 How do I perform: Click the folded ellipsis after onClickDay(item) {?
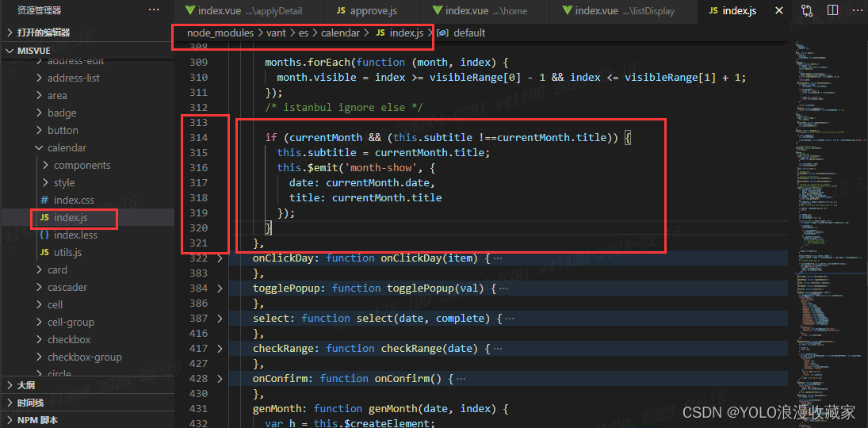click(x=497, y=258)
